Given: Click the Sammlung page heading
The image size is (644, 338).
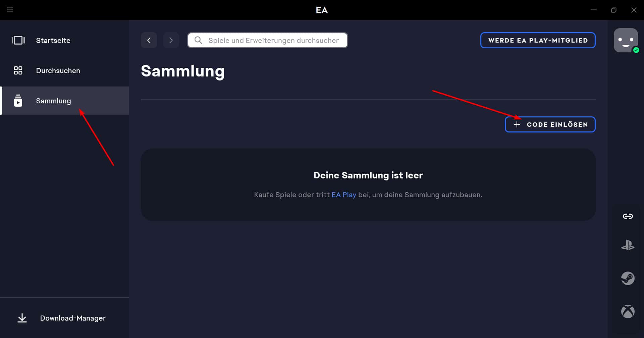Looking at the screenshot, I should click(x=183, y=71).
